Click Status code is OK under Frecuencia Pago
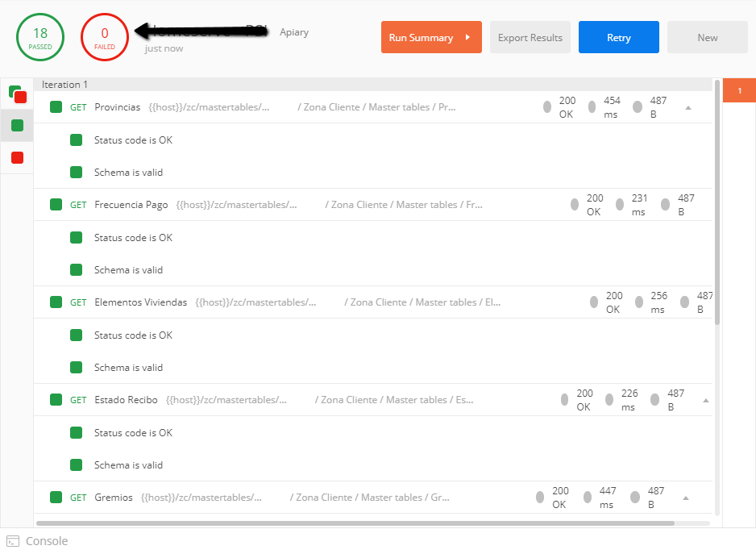 133,237
